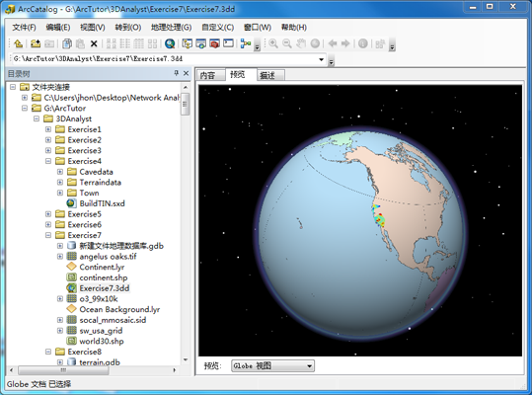
Task: Collapse the 3DAnalyst folder
Action: [x=37, y=118]
